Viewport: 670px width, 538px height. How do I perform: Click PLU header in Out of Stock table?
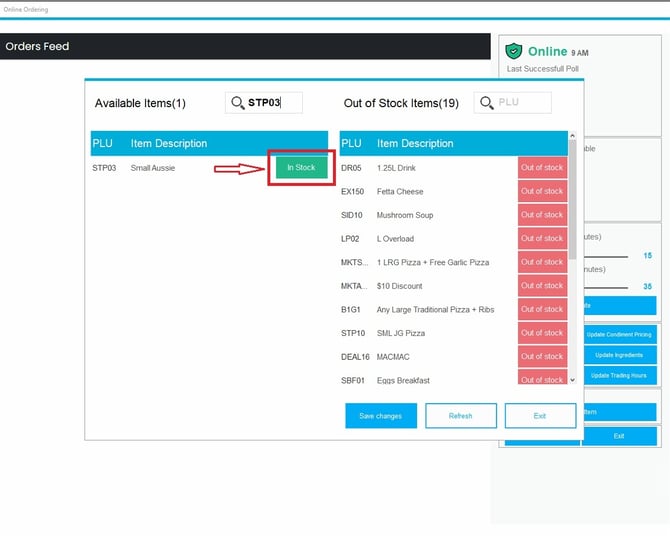coord(351,144)
